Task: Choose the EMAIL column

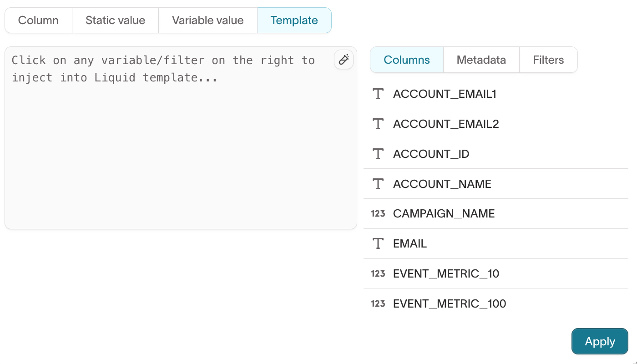Action: [x=496, y=244]
